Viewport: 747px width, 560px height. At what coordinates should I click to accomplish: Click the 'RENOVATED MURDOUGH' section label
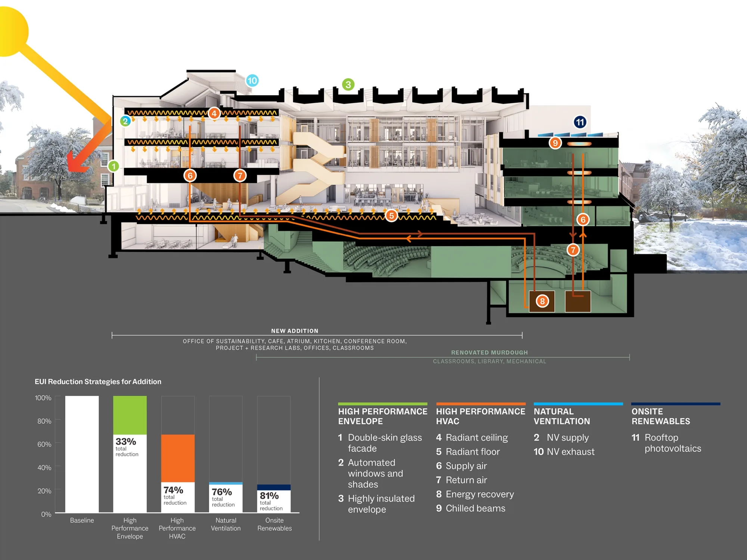pyautogui.click(x=489, y=352)
